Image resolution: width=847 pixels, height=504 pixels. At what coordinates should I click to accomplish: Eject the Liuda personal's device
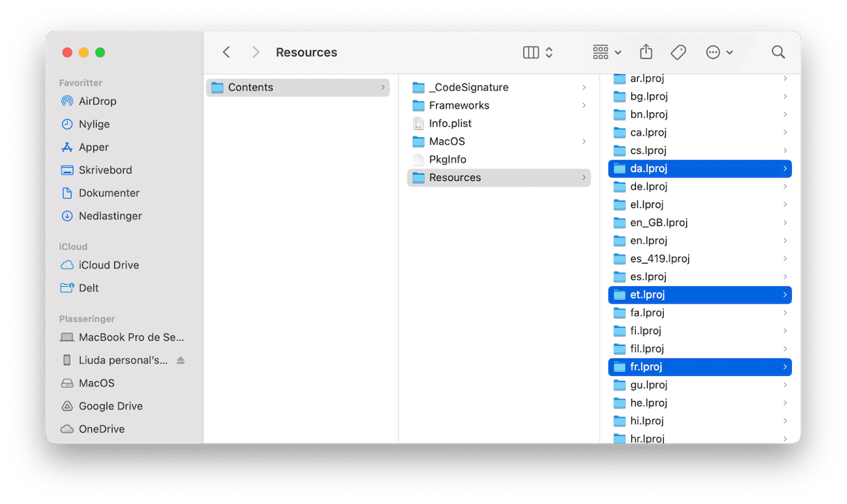[x=181, y=361]
